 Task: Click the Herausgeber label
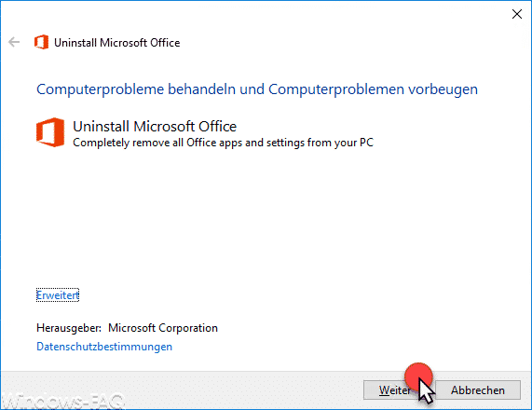pyautogui.click(x=69, y=328)
